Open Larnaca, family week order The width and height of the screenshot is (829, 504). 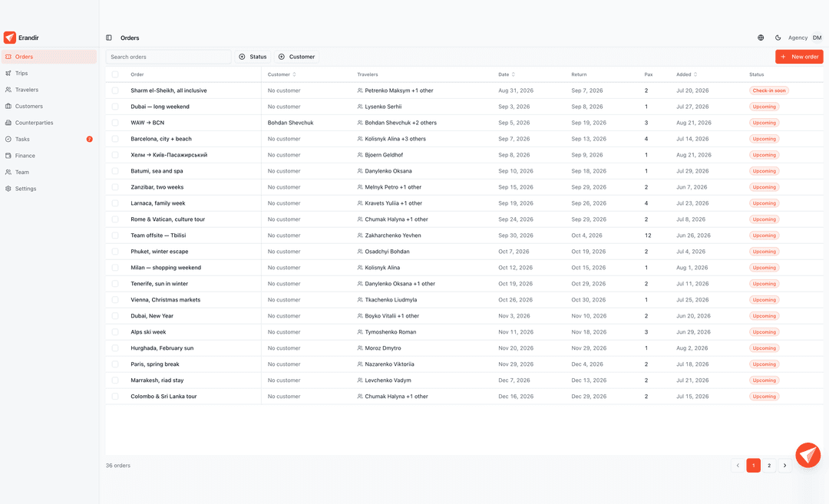click(157, 203)
